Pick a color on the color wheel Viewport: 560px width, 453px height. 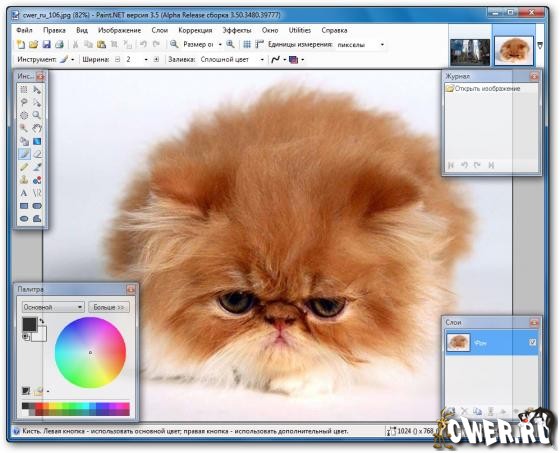[x=90, y=352]
